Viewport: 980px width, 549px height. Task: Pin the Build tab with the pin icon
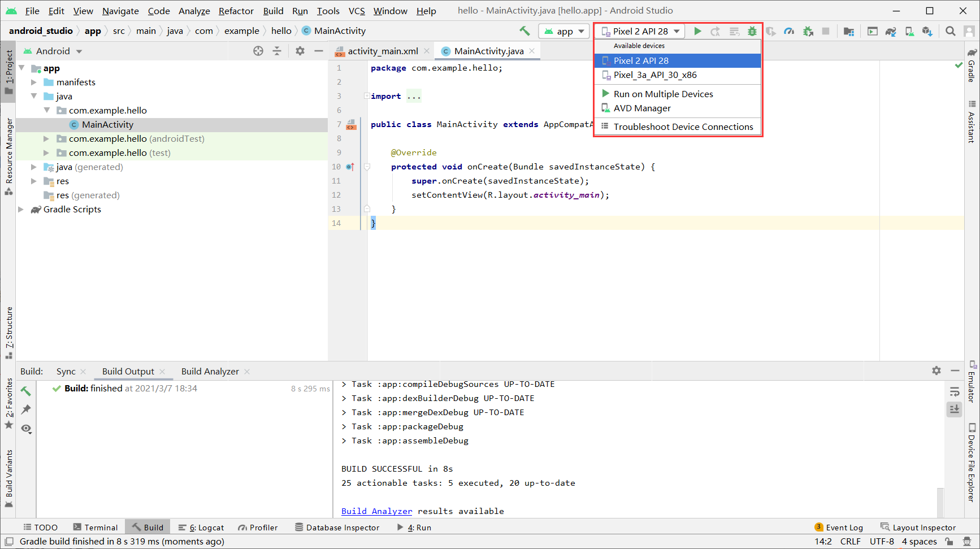tap(26, 409)
